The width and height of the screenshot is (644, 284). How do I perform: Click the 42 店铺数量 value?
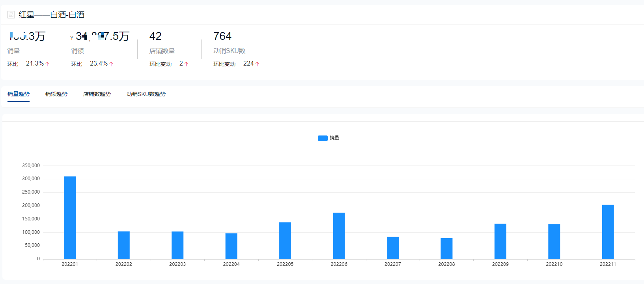pos(155,36)
